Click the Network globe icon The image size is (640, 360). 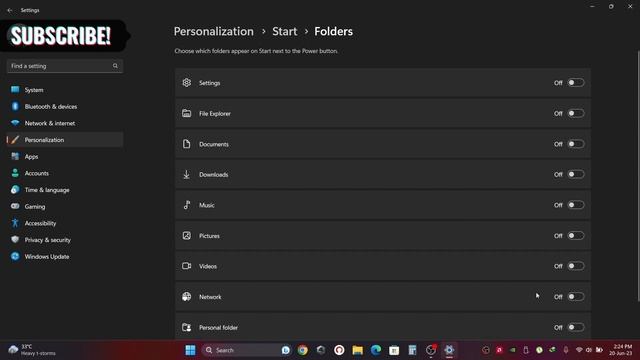pyautogui.click(x=187, y=297)
